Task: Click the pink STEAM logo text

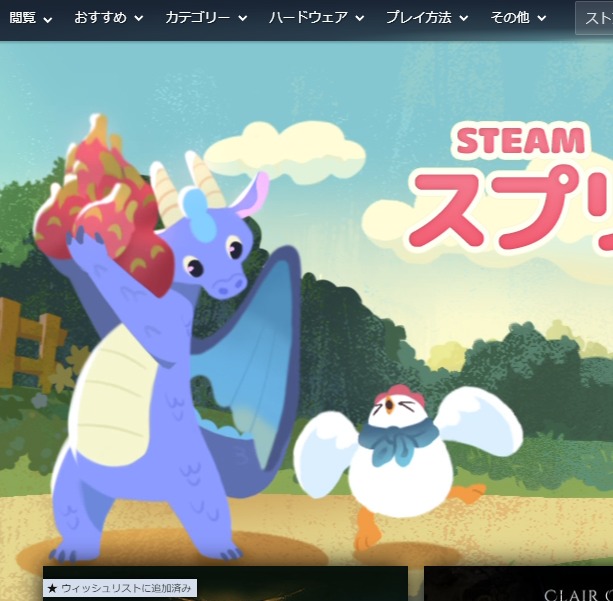Action: pyautogui.click(x=520, y=141)
